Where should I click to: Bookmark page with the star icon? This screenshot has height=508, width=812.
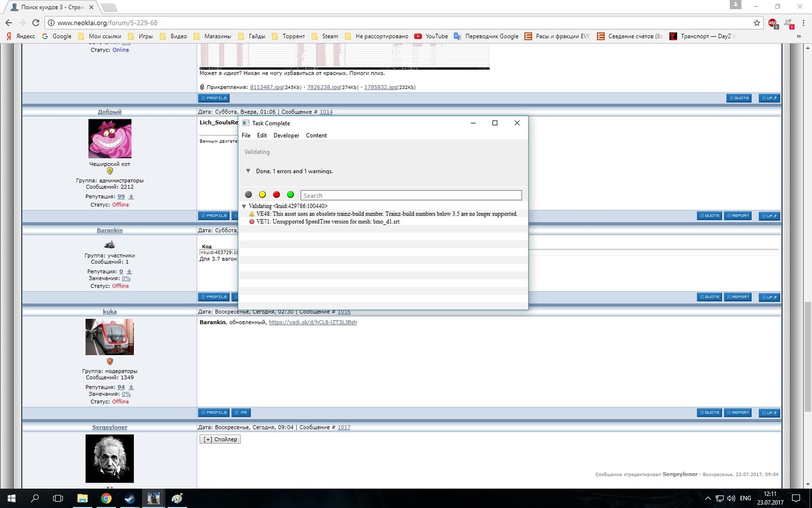(x=757, y=23)
